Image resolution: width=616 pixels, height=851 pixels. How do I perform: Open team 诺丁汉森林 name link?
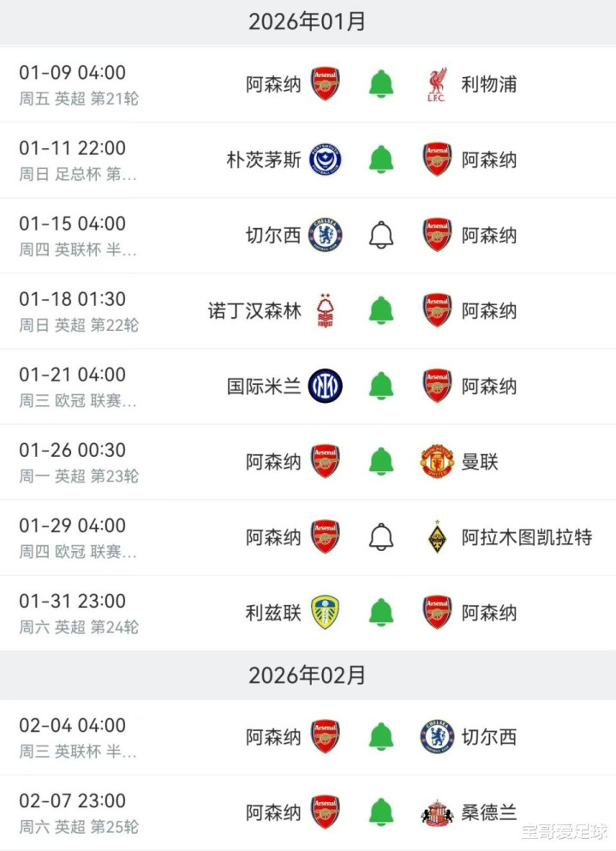coord(254,311)
